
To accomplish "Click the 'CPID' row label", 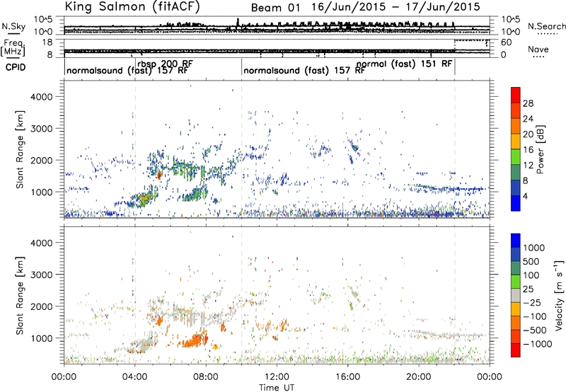I will [x=16, y=67].
